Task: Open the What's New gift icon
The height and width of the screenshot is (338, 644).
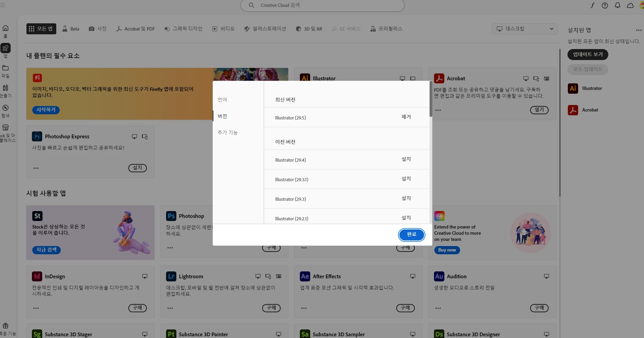Action: 5,326
